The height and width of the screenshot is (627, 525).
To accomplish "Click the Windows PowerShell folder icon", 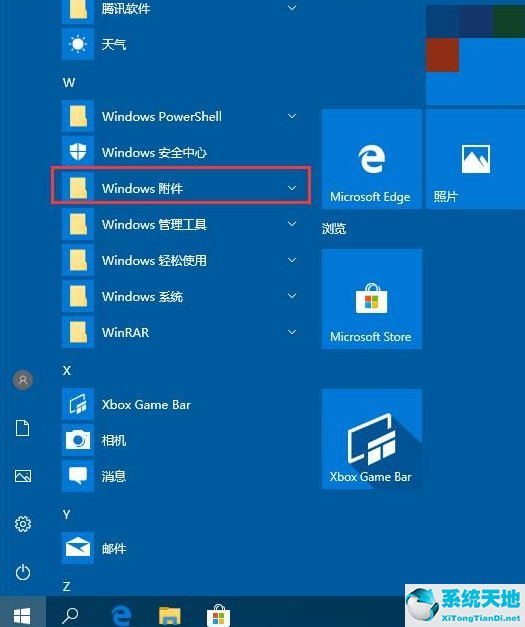I will tap(78, 116).
